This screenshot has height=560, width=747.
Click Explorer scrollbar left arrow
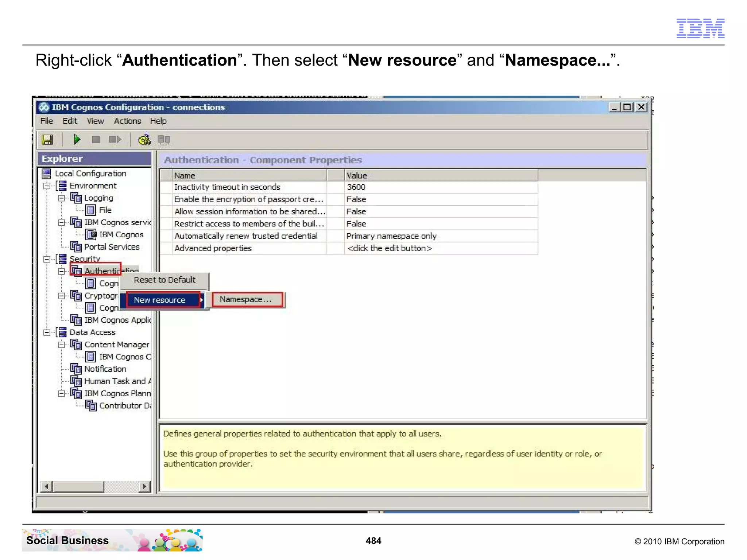coord(46,486)
